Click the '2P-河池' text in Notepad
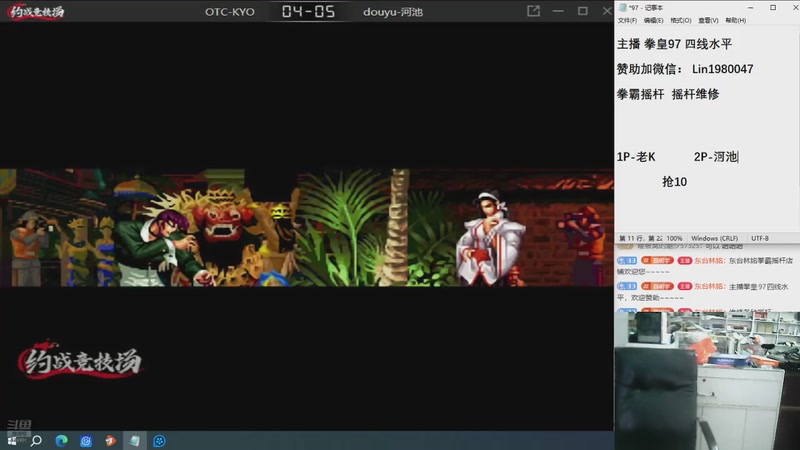 click(715, 157)
